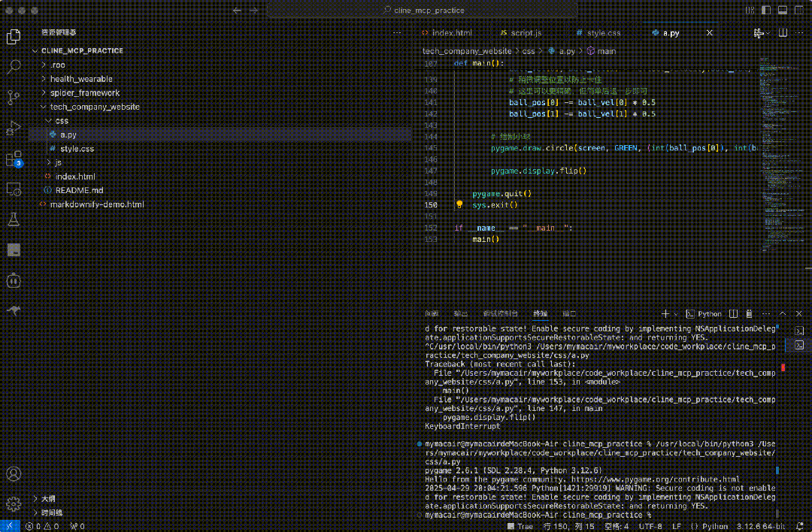Click the Python language mode in status bar

(715, 526)
